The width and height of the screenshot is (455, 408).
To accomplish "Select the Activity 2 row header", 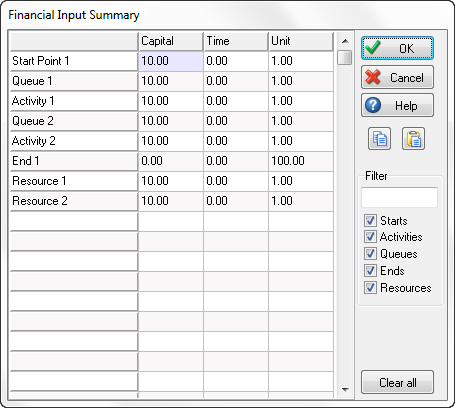I will tap(74, 141).
